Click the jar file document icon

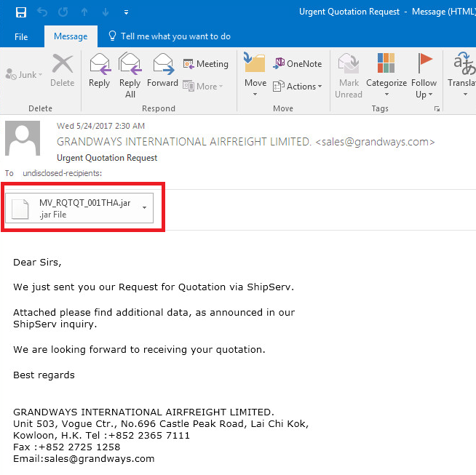(20, 209)
